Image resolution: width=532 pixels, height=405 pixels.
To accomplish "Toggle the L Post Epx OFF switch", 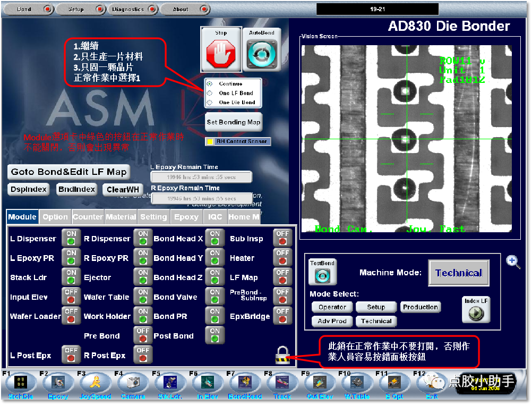I will (71, 355).
